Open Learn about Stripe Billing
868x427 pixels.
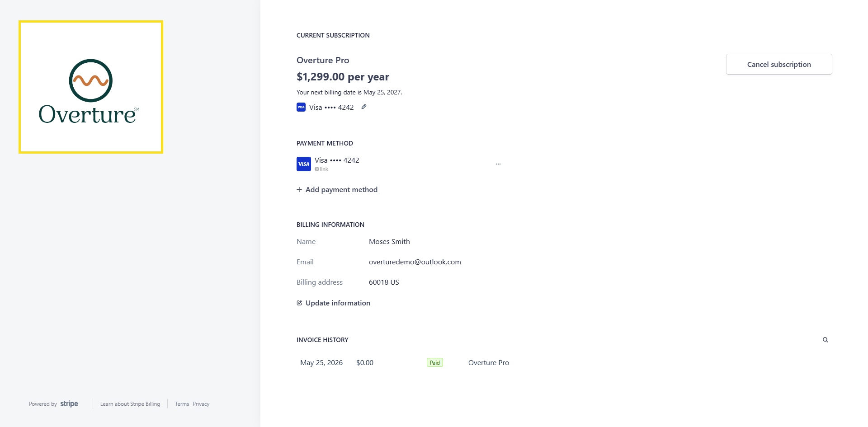point(130,404)
